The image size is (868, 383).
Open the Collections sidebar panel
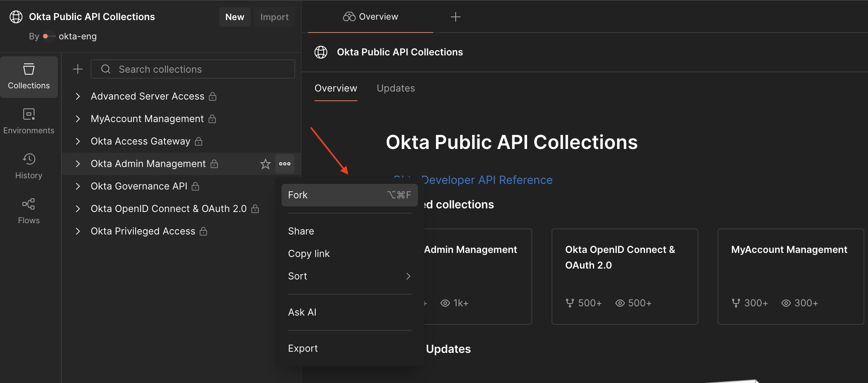pyautogui.click(x=28, y=77)
